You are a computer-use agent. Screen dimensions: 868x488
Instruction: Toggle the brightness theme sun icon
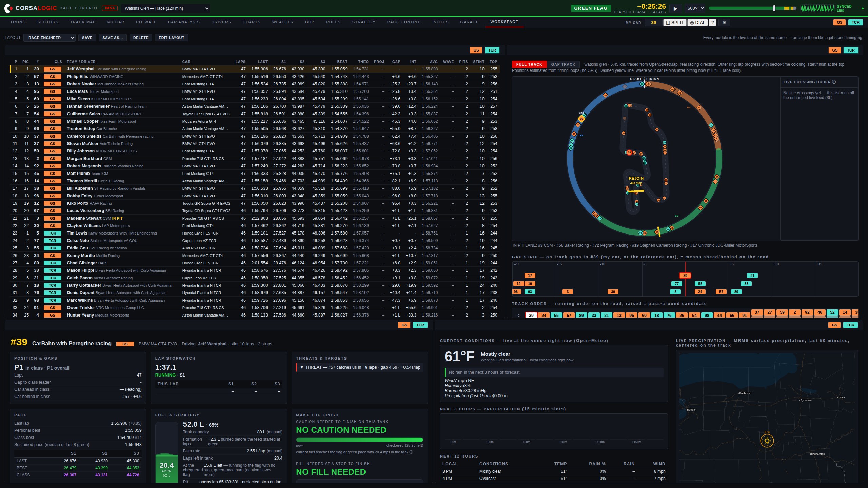coord(724,23)
